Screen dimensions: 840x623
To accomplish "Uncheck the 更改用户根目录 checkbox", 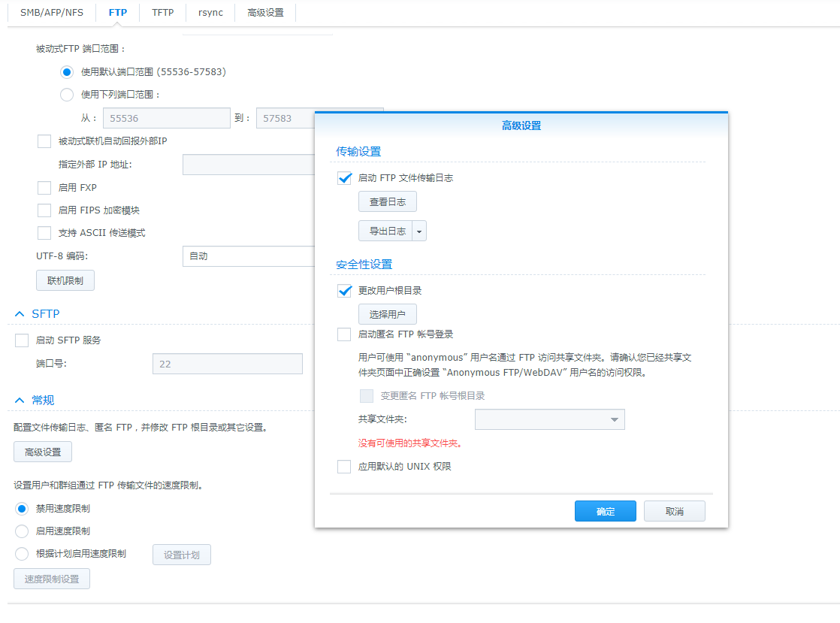I will [x=344, y=291].
